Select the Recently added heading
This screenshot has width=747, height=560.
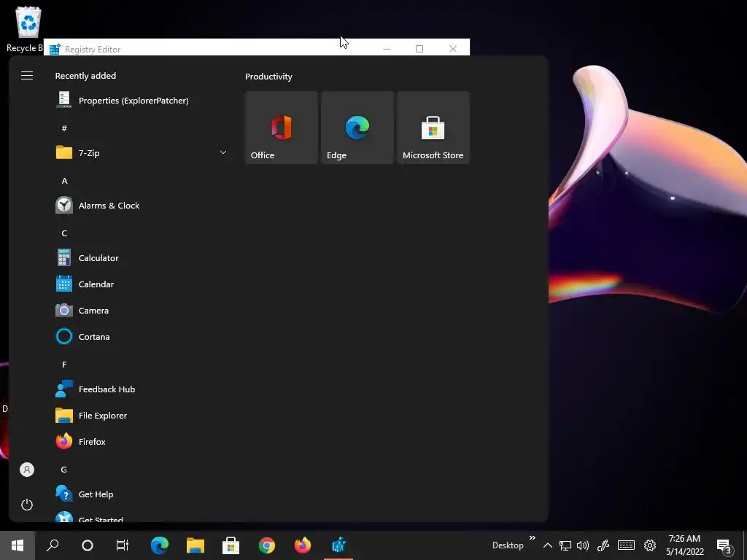pos(85,76)
